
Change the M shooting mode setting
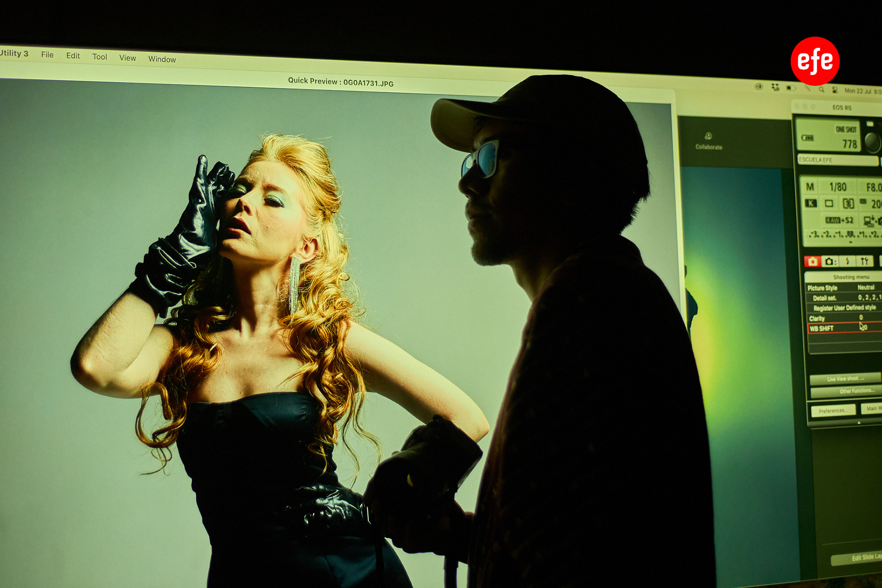point(810,187)
